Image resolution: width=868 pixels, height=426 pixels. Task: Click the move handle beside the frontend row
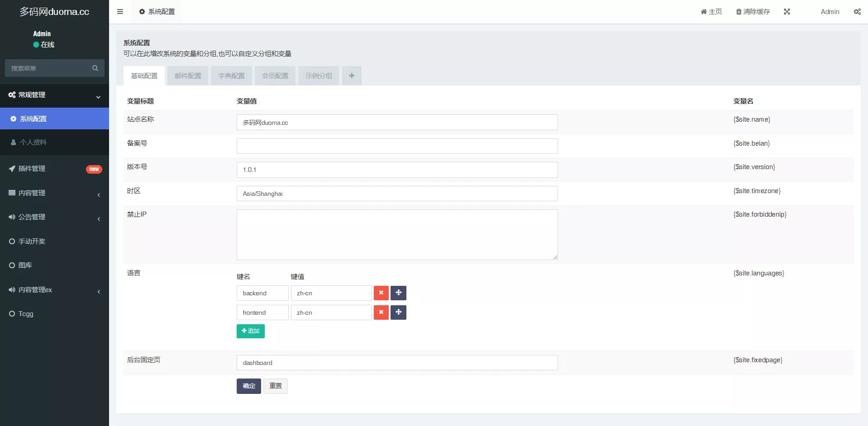click(x=398, y=312)
